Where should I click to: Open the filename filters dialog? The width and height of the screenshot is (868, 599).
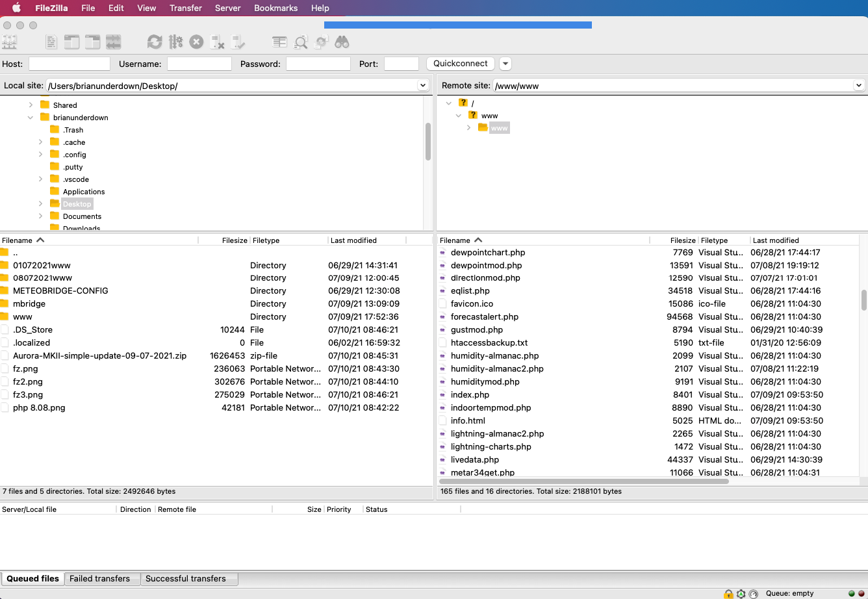point(280,42)
